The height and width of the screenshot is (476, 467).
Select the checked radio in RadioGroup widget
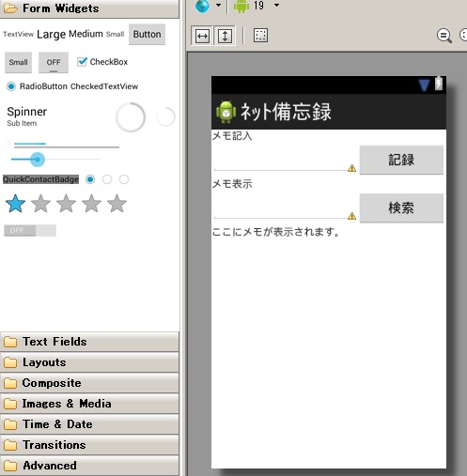coord(90,179)
